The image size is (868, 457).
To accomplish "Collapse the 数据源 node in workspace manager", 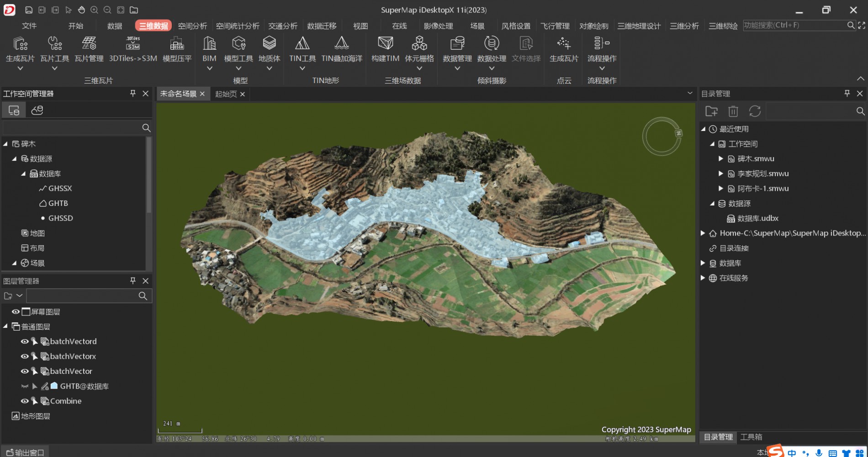I will [x=14, y=159].
